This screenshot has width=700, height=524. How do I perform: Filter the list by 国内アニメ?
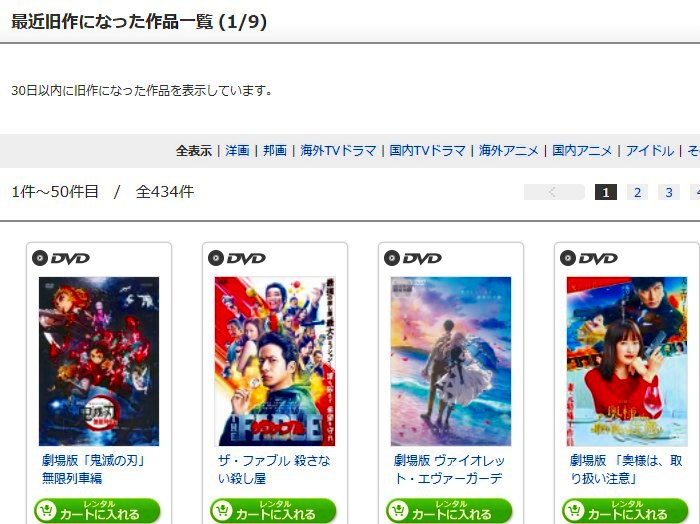582,151
